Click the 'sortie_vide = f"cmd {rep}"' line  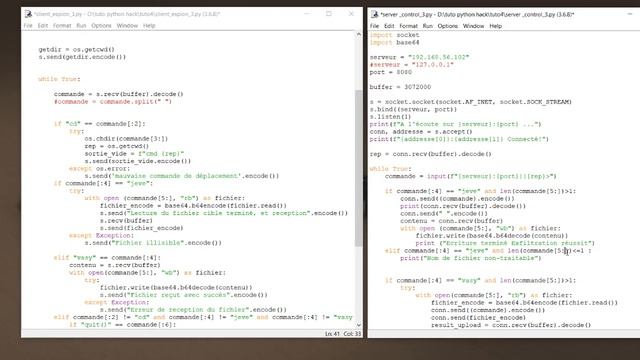click(134, 153)
